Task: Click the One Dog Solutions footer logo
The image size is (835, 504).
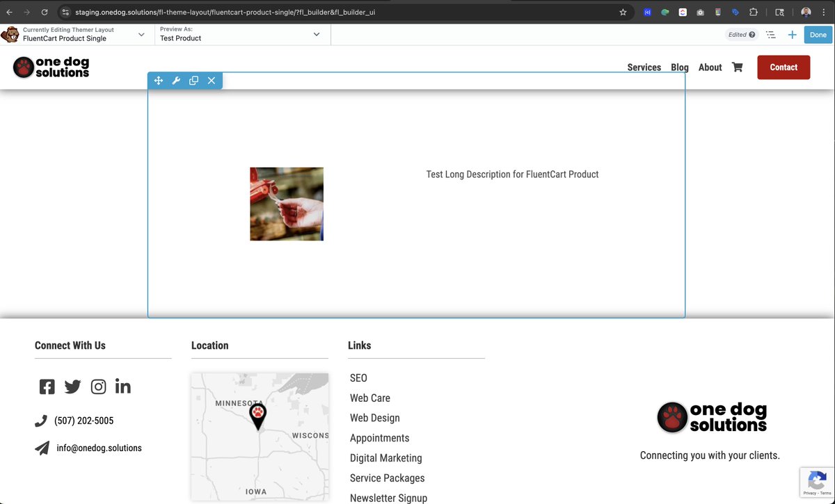Action: [712, 417]
